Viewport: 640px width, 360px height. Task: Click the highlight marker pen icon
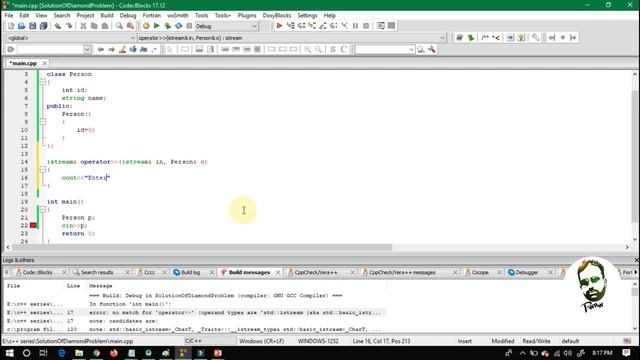coord(122,49)
